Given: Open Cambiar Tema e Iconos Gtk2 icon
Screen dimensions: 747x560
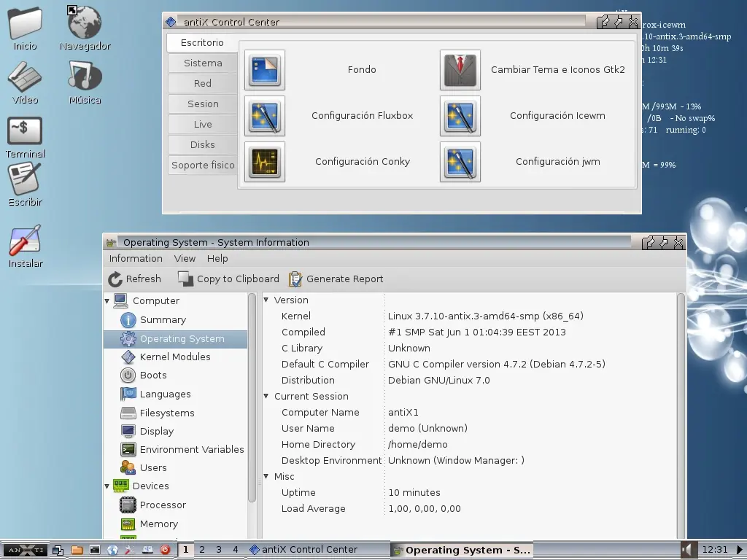Looking at the screenshot, I should click(460, 70).
